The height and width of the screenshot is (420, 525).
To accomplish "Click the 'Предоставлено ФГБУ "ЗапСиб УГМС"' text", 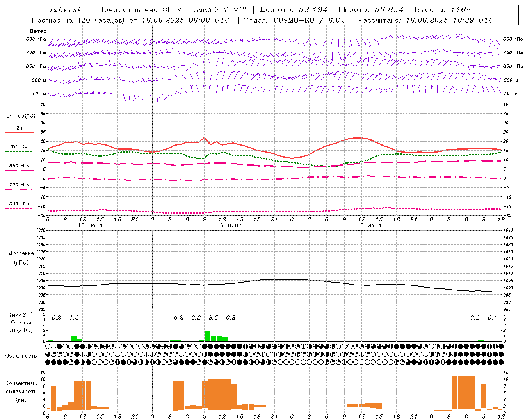I will point(173,10).
